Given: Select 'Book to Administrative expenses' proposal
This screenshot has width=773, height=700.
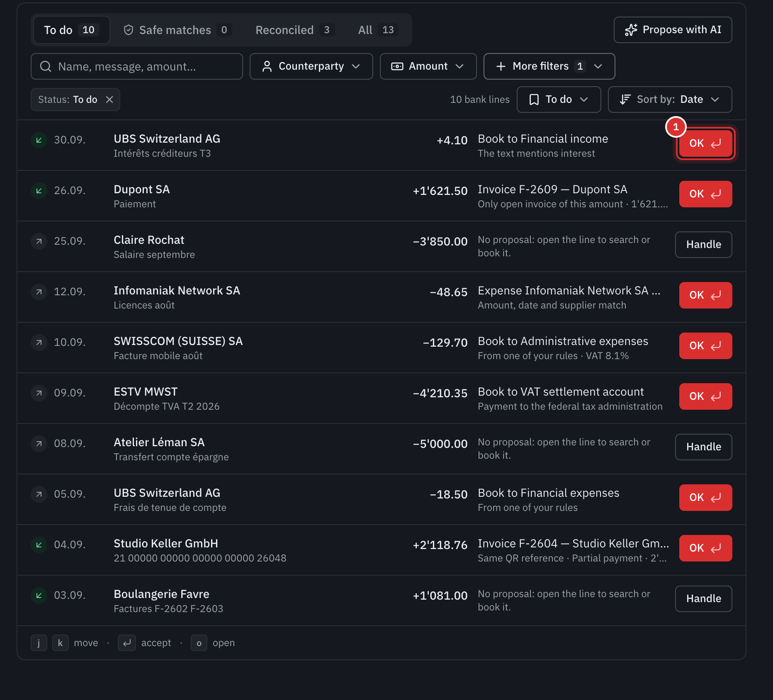Looking at the screenshot, I should pos(563,341).
